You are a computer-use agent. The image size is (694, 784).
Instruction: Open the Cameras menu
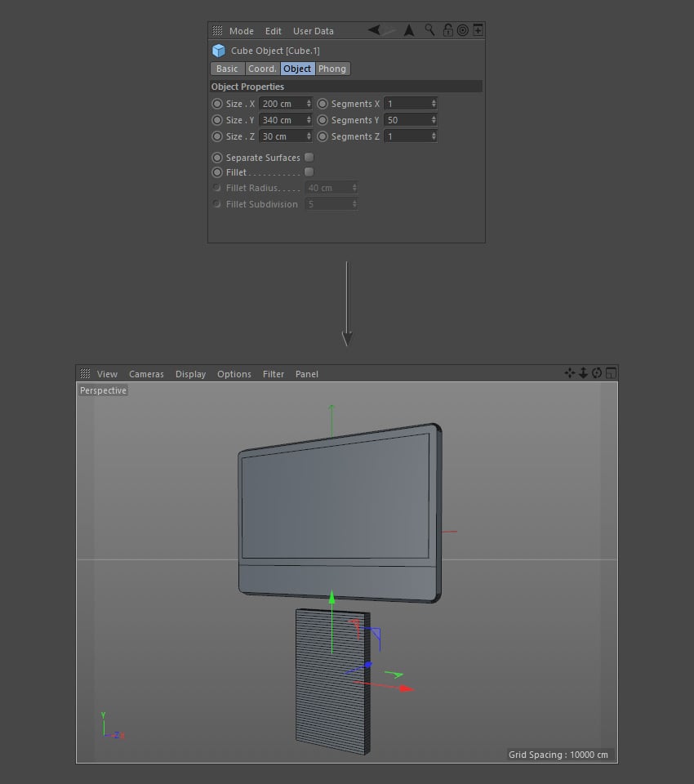click(x=146, y=373)
